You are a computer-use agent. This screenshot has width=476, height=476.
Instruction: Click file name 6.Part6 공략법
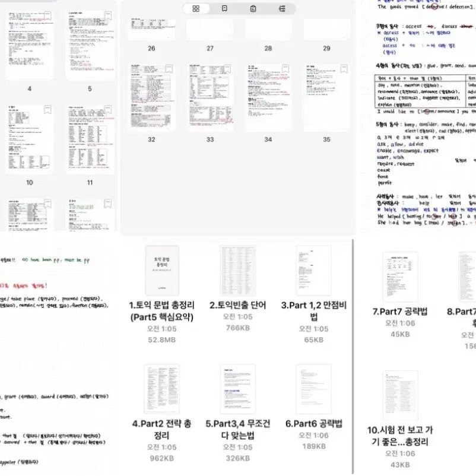313,424
